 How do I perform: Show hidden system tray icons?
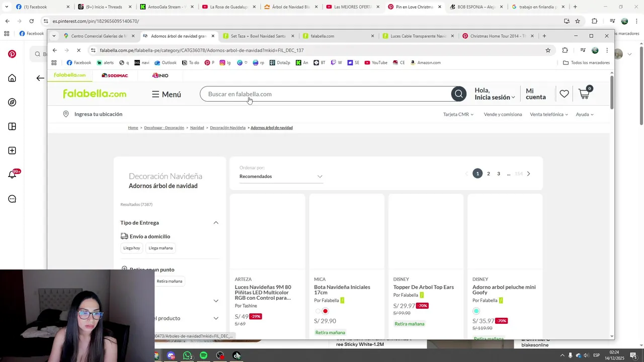click(x=562, y=355)
